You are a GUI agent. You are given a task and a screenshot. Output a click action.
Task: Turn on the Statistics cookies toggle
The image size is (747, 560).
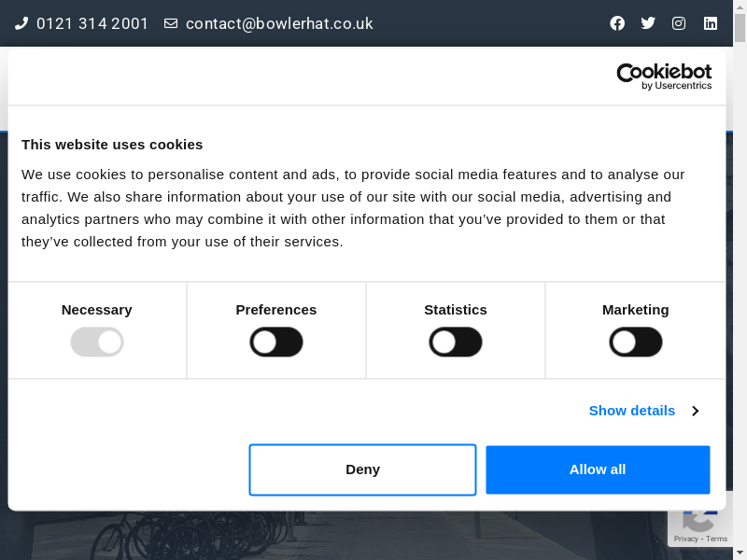456,343
